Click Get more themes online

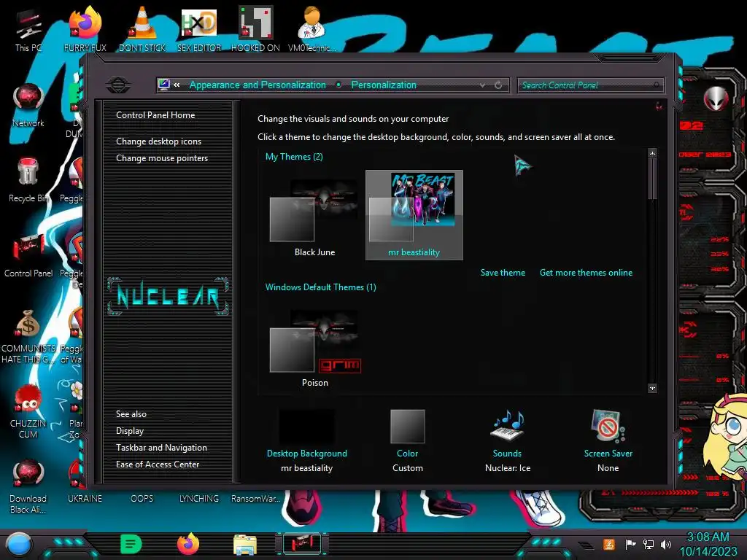pyautogui.click(x=586, y=273)
